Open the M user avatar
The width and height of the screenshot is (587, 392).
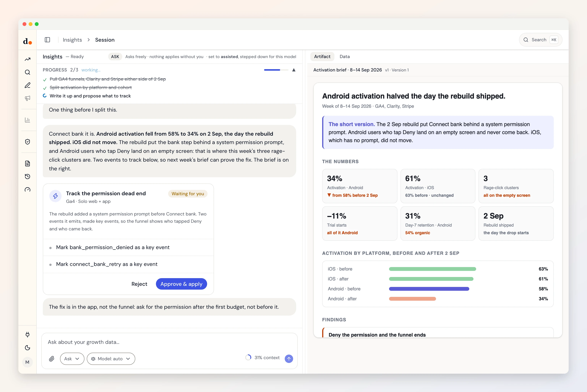28,362
